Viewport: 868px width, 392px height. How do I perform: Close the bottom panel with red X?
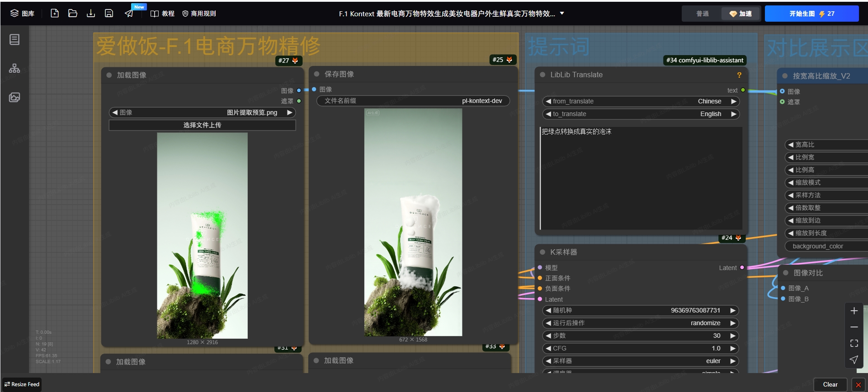pos(858,385)
